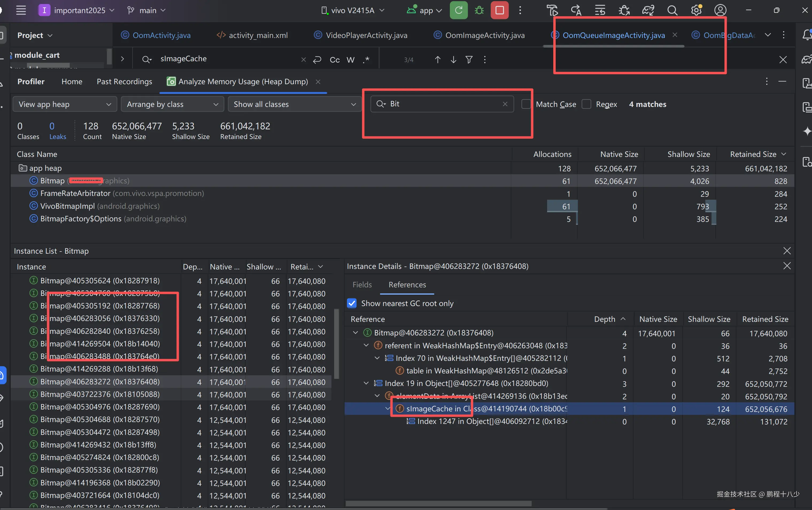Open Search Everywhere magnifier icon
Viewport: 812px width, 510px height.
(672, 10)
